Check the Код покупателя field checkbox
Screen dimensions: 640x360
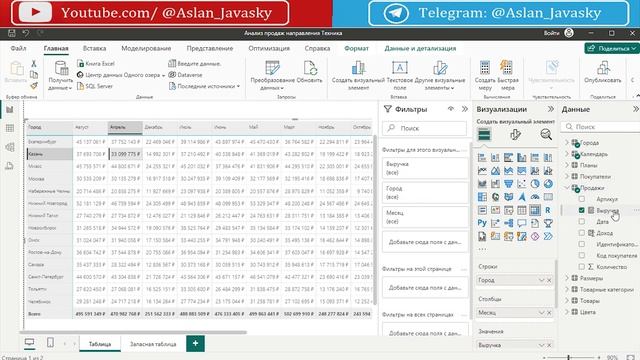[x=582, y=255]
